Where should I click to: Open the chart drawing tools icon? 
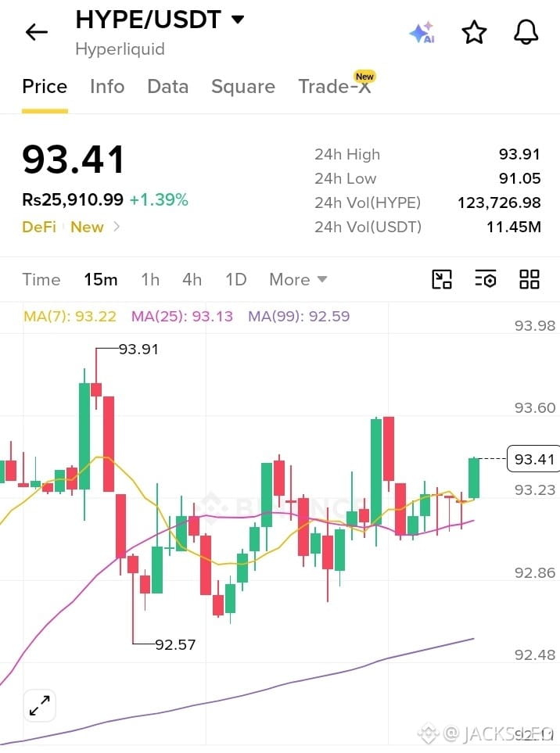(442, 279)
